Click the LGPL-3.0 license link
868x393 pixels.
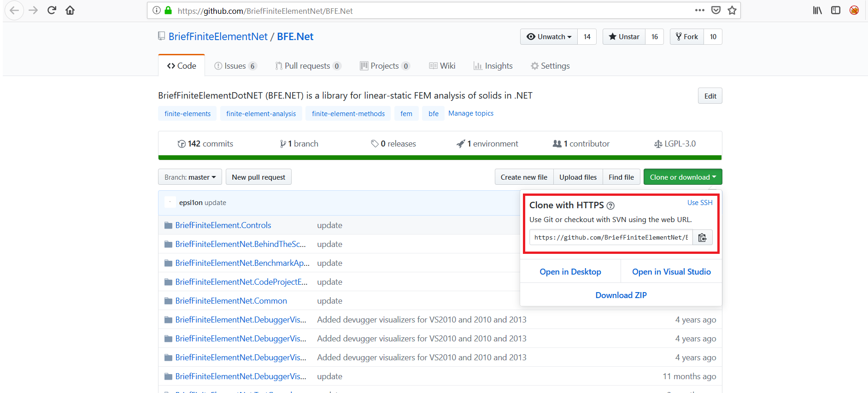[675, 144]
